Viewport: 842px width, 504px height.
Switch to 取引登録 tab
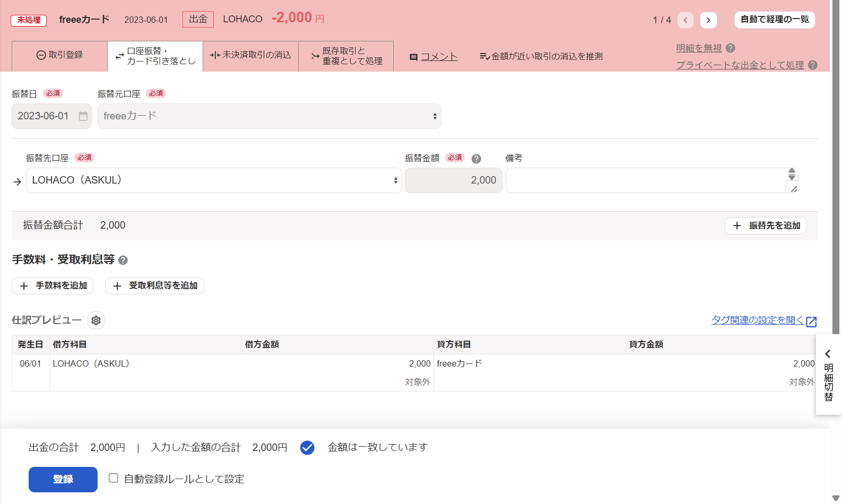tap(59, 56)
